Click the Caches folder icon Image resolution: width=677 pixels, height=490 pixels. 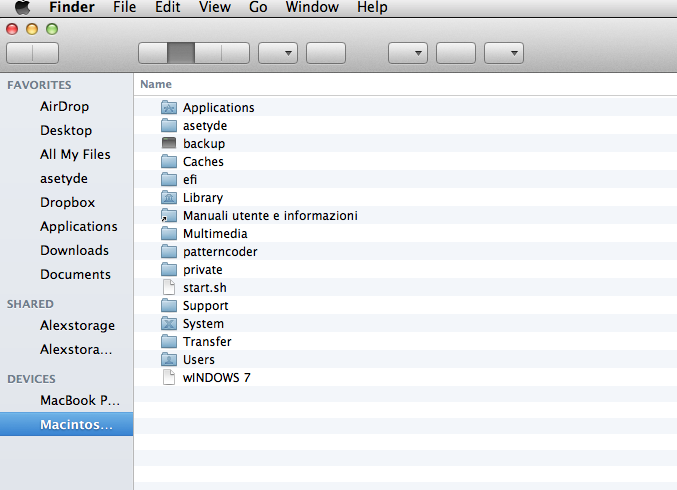169,161
